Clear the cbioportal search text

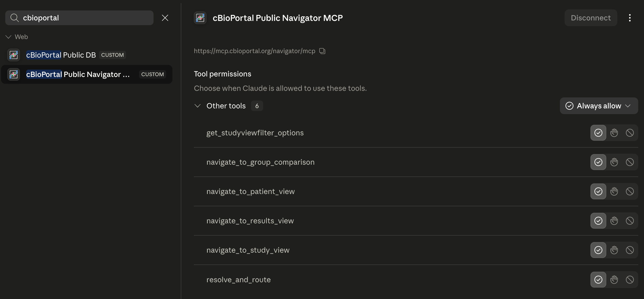(165, 18)
